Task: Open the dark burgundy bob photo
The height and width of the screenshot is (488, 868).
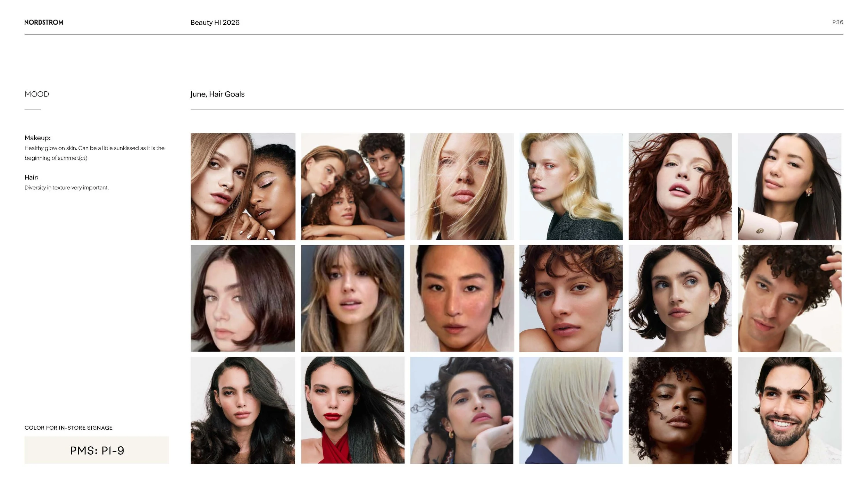Action: (x=243, y=298)
